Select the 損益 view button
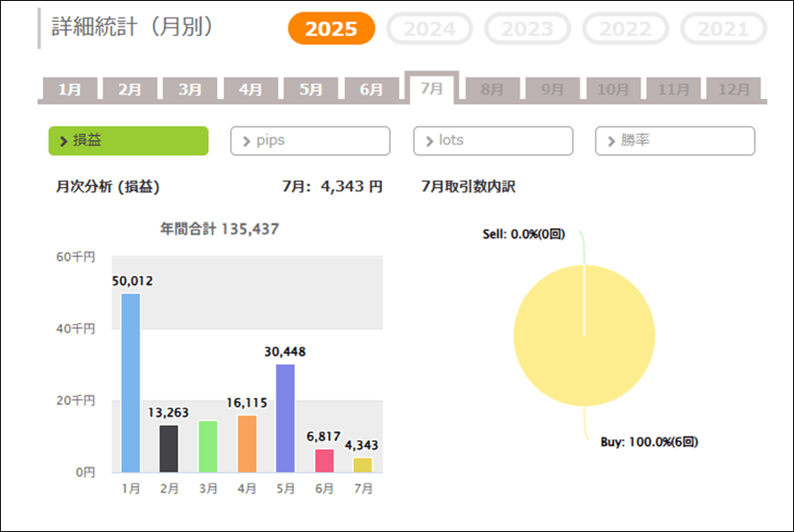794x532 pixels. tap(129, 140)
